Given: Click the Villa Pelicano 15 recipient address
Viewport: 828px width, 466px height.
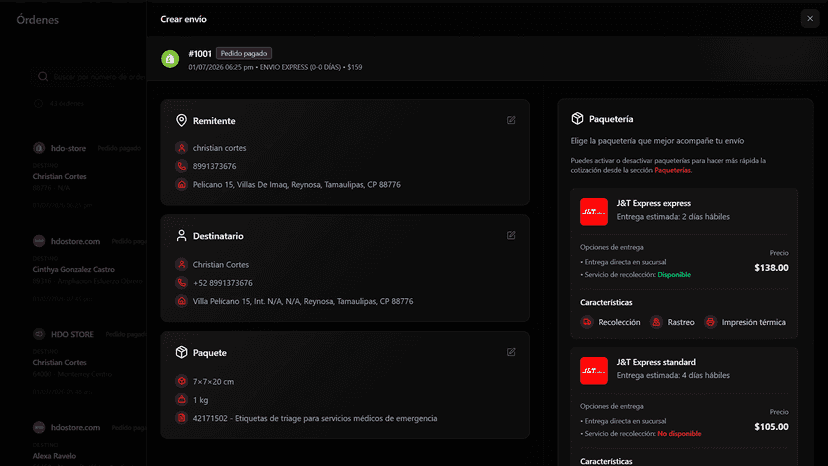Looking at the screenshot, I should click(x=303, y=301).
